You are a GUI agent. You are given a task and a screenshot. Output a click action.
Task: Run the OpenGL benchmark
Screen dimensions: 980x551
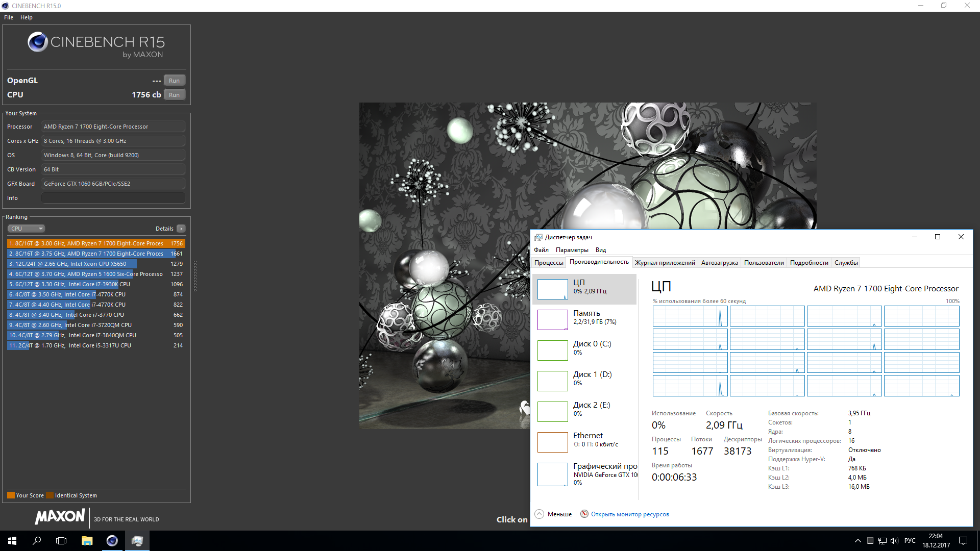pyautogui.click(x=174, y=81)
